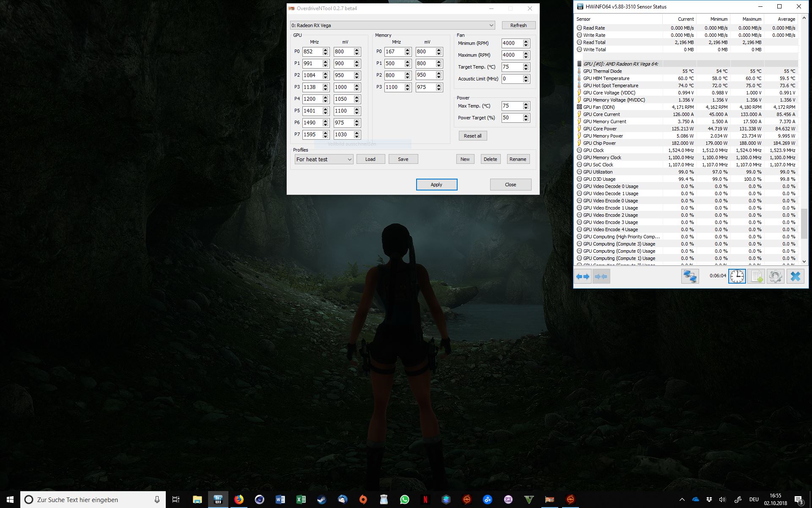Click the Reset all button
Viewport: 812px width, 508px height.
pyautogui.click(x=472, y=136)
